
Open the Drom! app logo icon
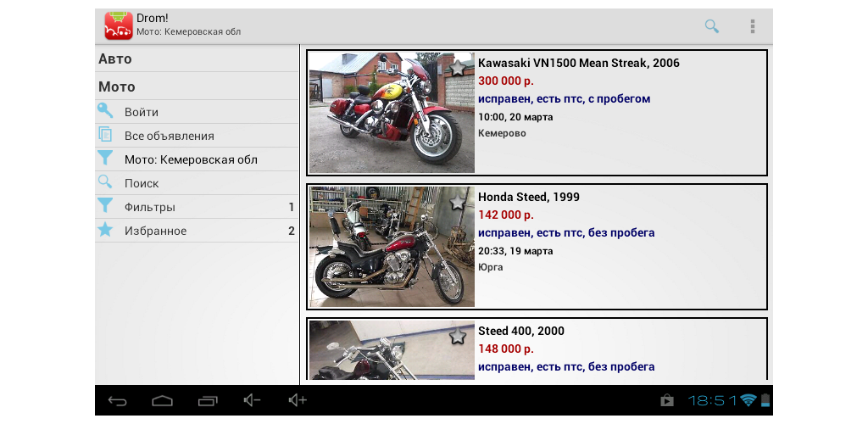[119, 25]
